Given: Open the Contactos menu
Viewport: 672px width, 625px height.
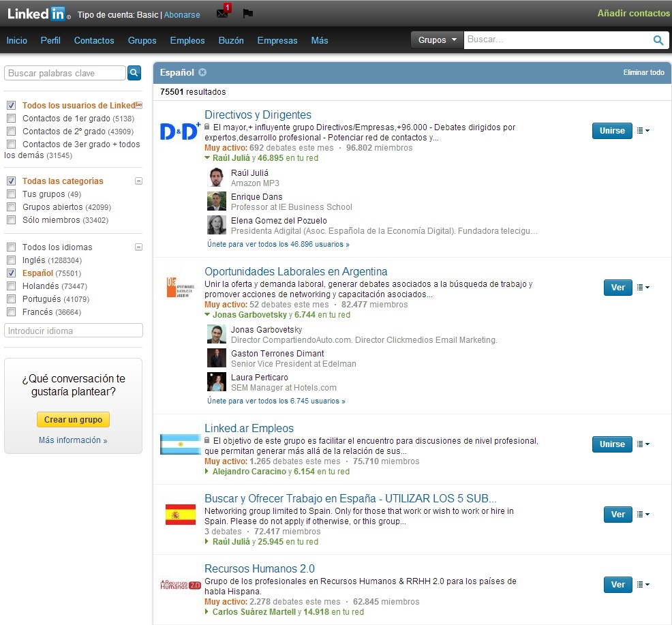Looking at the screenshot, I should coord(94,40).
